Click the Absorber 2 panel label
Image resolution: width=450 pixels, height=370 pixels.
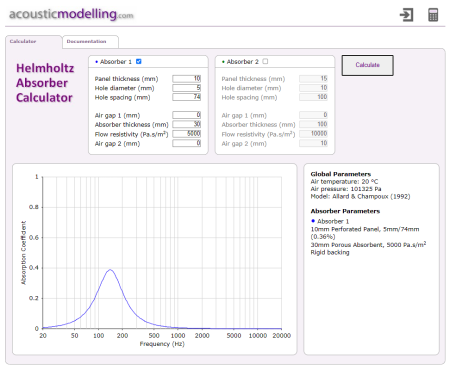pyautogui.click(x=242, y=62)
